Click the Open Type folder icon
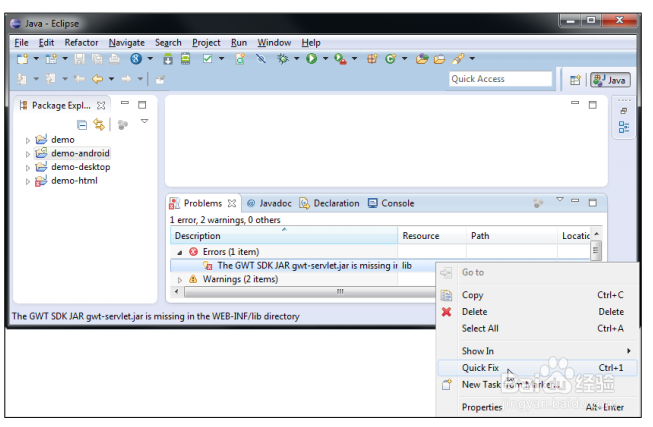Image resolution: width=653 pixels, height=427 pixels. [422, 59]
